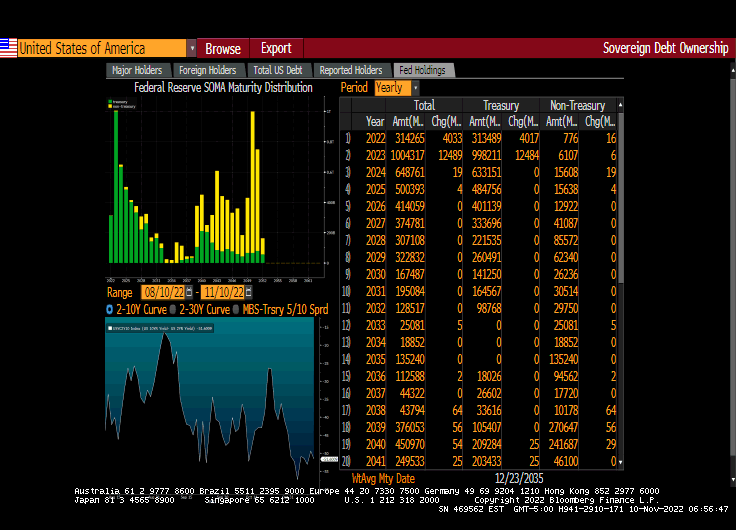736x530 pixels.
Task: Open the Foreign Holders tab
Action: (207, 70)
